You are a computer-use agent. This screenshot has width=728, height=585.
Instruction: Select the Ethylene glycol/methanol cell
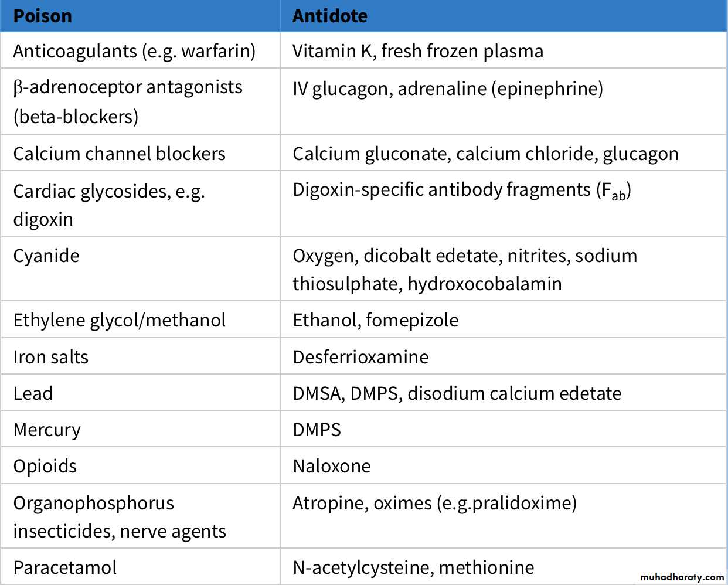[120, 320]
